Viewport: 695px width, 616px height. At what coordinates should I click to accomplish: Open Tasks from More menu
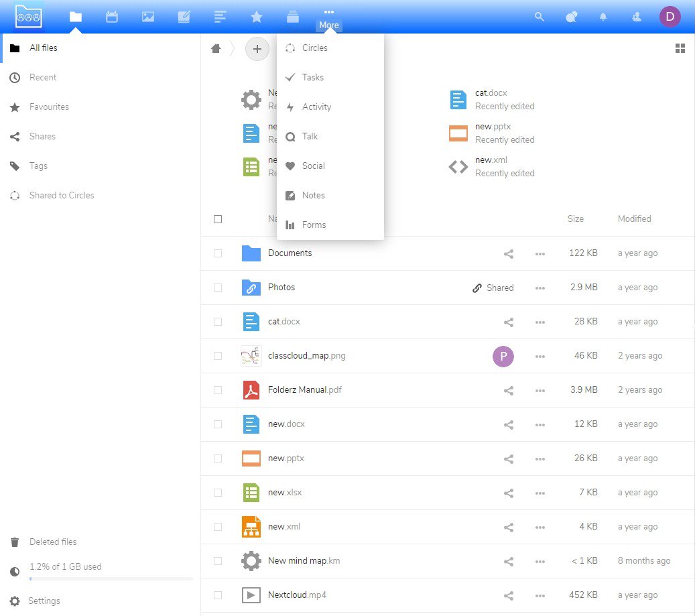(x=330, y=77)
